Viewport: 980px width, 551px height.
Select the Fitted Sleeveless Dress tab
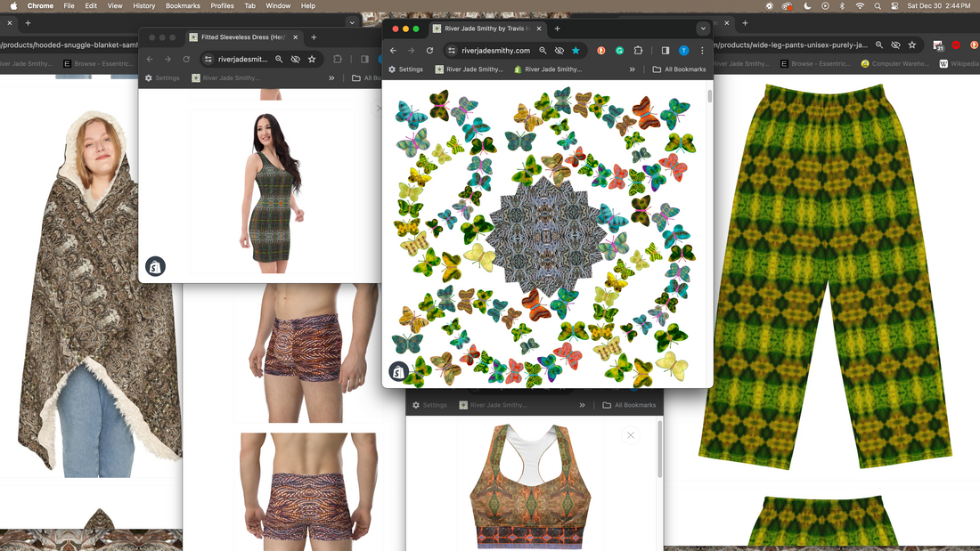(x=241, y=37)
